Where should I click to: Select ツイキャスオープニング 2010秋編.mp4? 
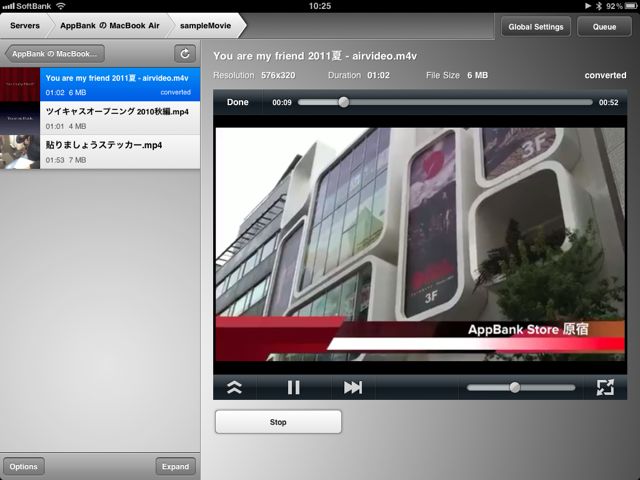[100, 118]
